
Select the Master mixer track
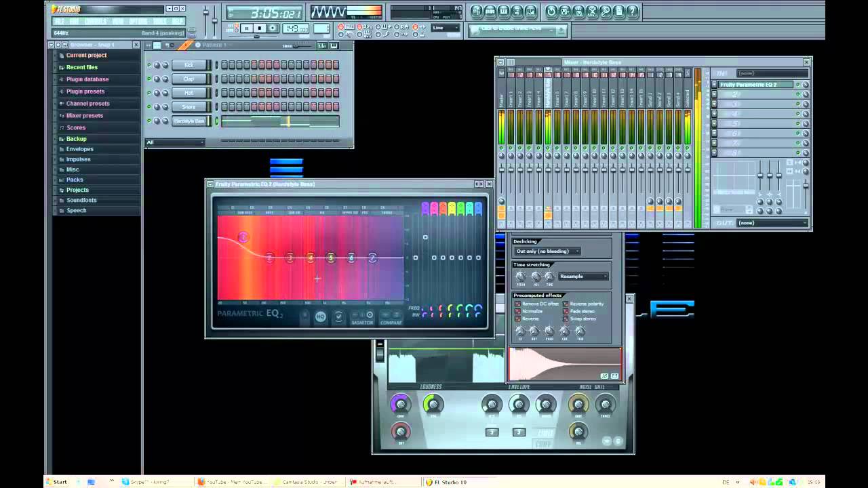[502, 100]
